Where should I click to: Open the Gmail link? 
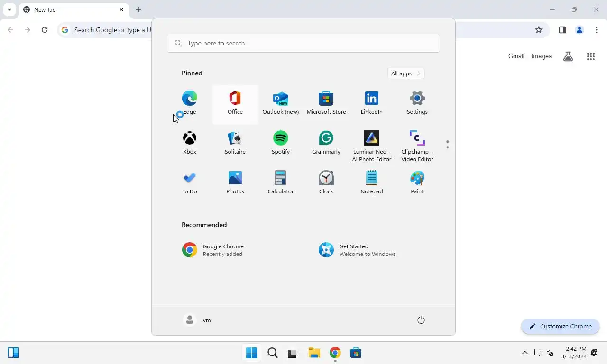pyautogui.click(x=516, y=56)
